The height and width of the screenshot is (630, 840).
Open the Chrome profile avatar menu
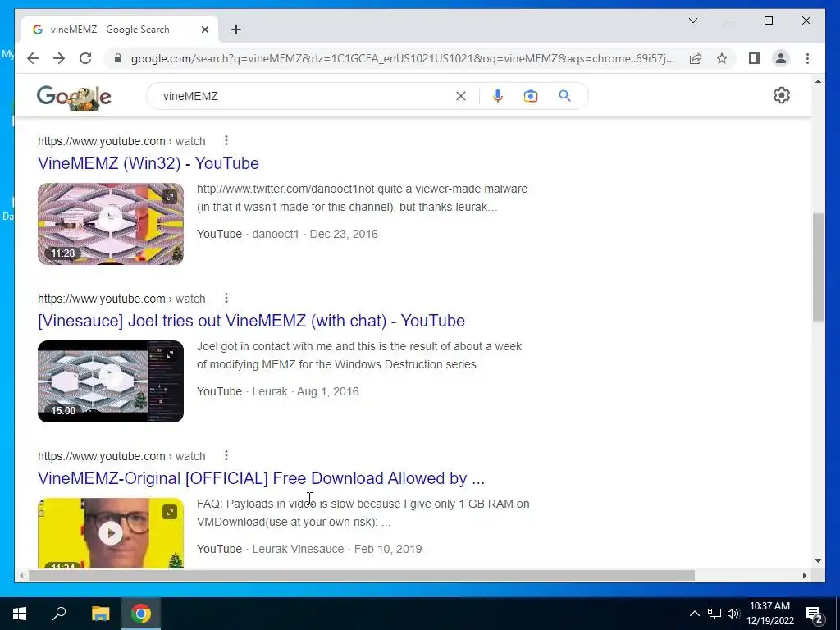coord(781,58)
